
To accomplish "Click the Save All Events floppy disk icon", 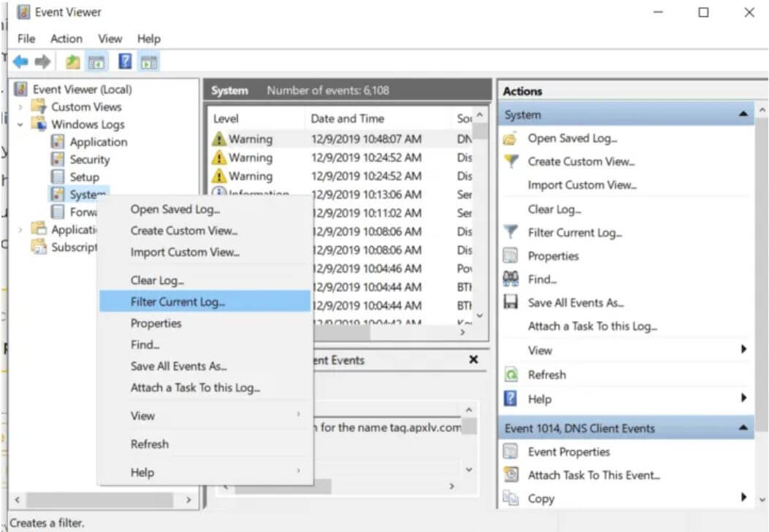I will click(x=511, y=302).
